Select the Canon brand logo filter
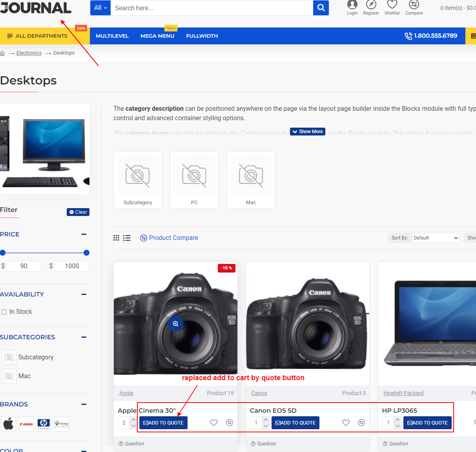 click(x=26, y=424)
